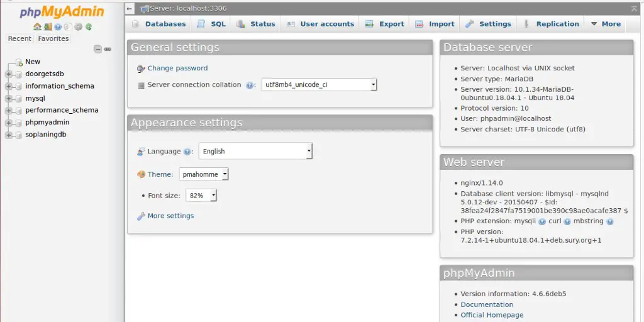
Task: Click the New database icon in tree
Action: coord(19,62)
